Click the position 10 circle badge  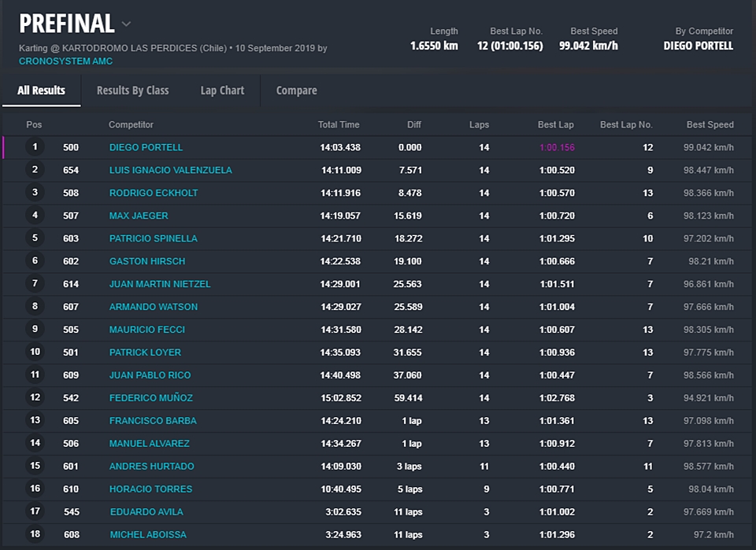[35, 352]
